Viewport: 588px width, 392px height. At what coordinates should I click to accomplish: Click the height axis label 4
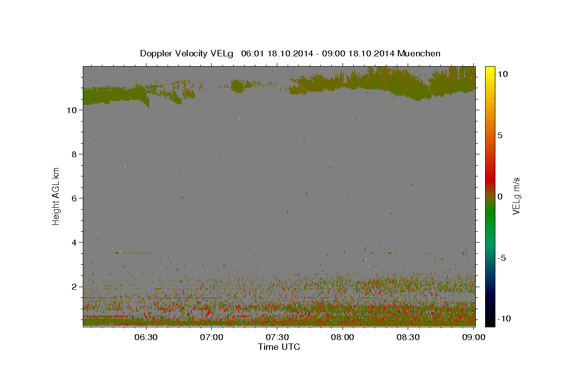(x=74, y=243)
